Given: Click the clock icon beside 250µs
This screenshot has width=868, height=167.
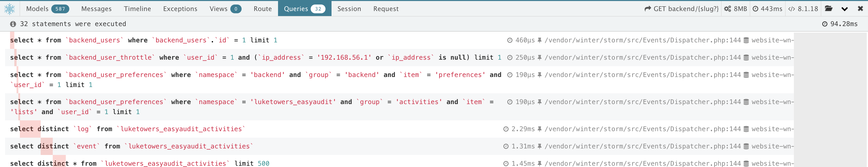Looking at the screenshot, I should coord(510,58).
